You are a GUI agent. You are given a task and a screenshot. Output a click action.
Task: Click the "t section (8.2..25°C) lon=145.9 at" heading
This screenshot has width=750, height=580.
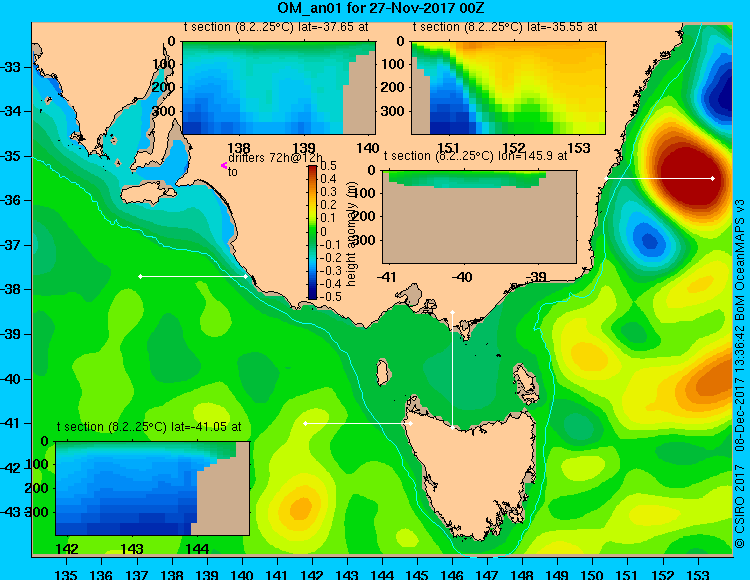pyautogui.click(x=475, y=156)
